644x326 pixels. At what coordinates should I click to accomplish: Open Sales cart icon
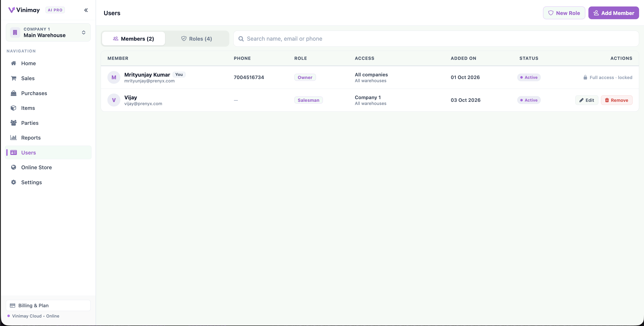click(13, 78)
